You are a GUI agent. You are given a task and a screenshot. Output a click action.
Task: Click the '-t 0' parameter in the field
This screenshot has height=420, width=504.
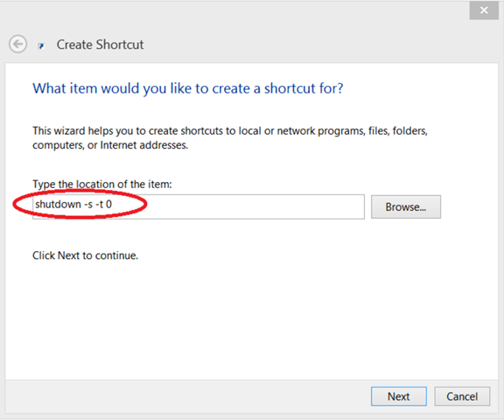(x=103, y=205)
